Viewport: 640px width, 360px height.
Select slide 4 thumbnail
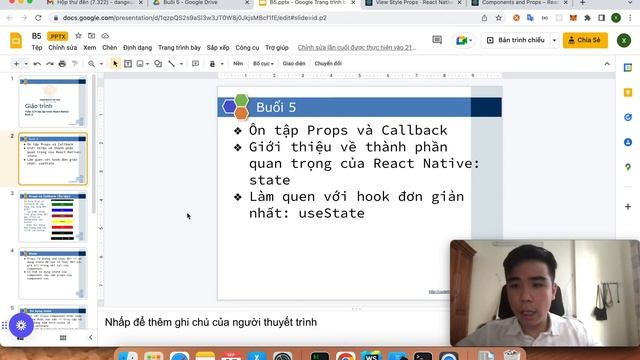click(x=53, y=274)
